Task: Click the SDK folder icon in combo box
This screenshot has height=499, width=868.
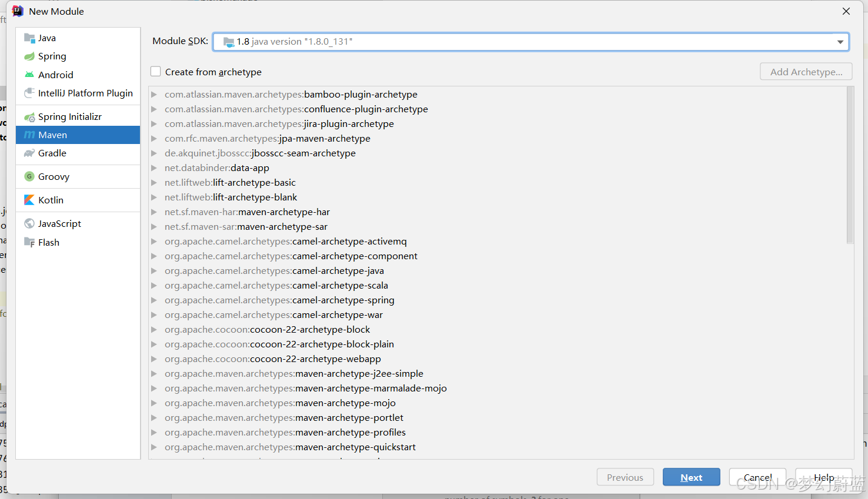Action: (x=229, y=42)
